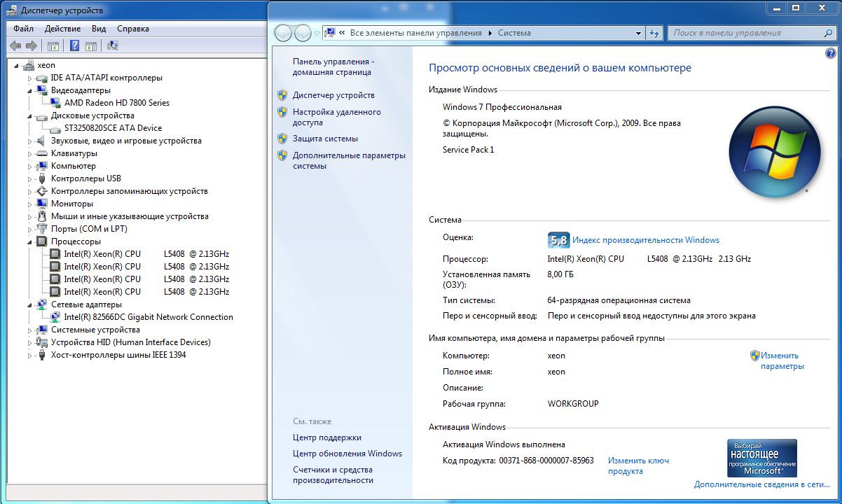The image size is (842, 504).
Task: Expand the Компьютер node
Action: 30,166
